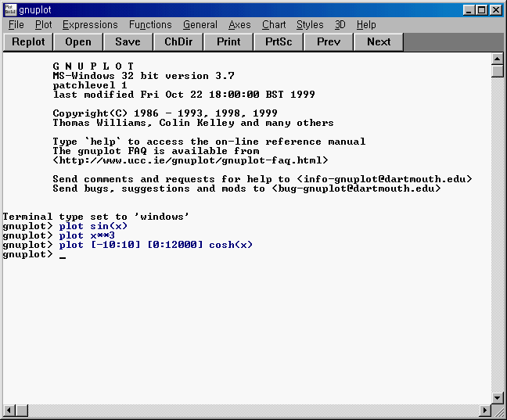This screenshot has height=420, width=507.
Task: Click the 'Thomas Williams, Colin Kelley' line
Action: click(193, 123)
